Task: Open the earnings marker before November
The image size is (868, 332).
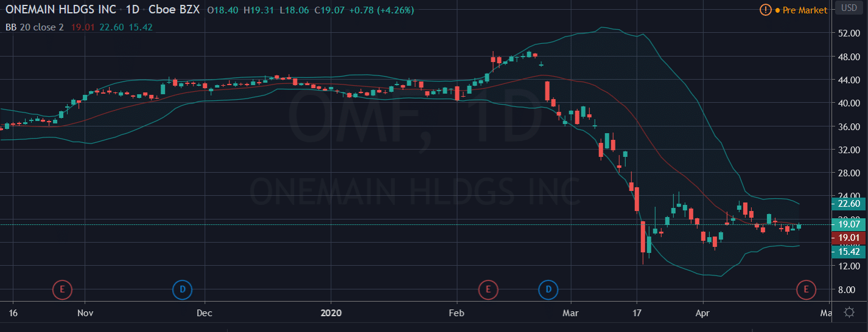Action: [61, 290]
